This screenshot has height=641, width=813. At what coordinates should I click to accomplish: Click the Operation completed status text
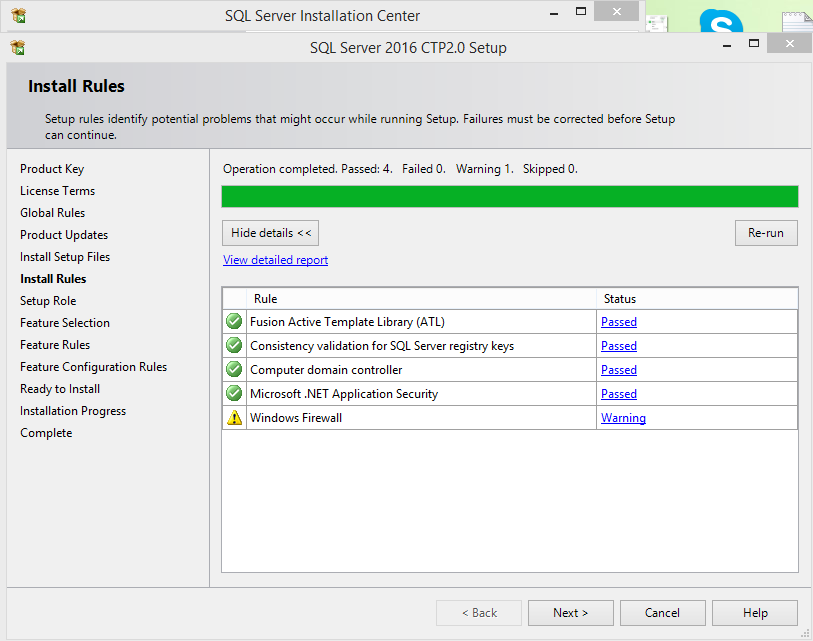coord(400,169)
